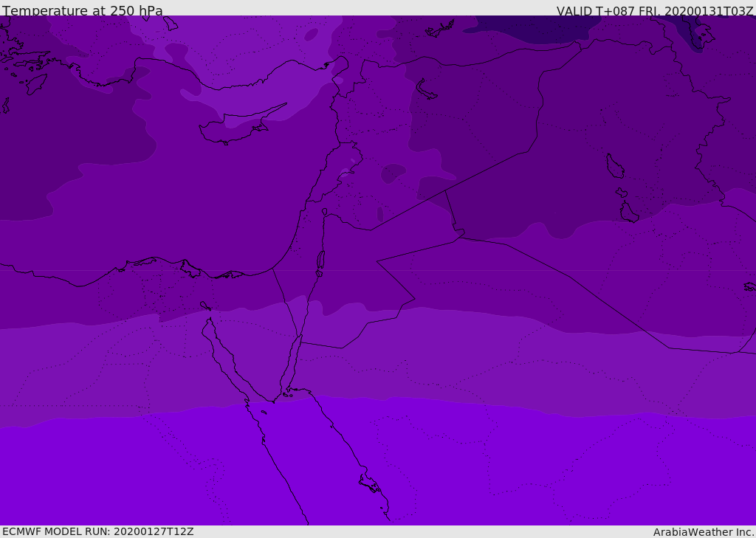Click the 'VALID T+087 FRI. 20200131T03Z' label
The width and height of the screenshot is (756, 538).
click(x=655, y=10)
